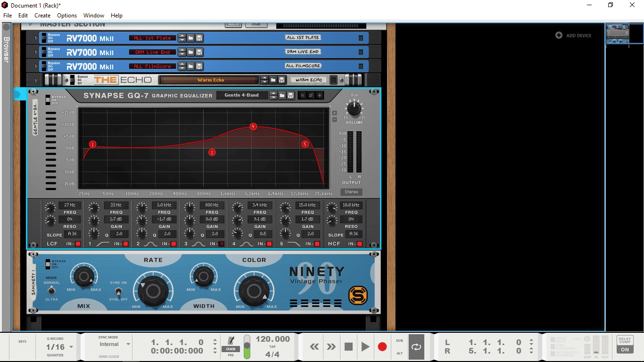Toggle the metronome Click button

click(x=231, y=349)
